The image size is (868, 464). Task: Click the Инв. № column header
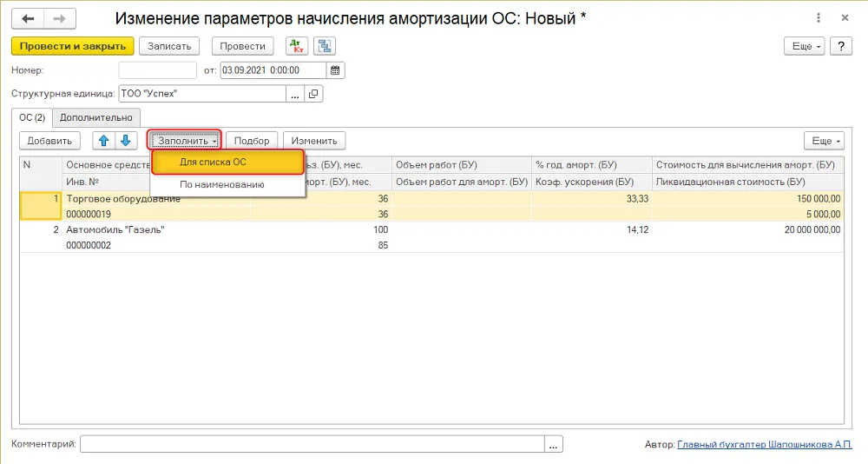[106, 182]
